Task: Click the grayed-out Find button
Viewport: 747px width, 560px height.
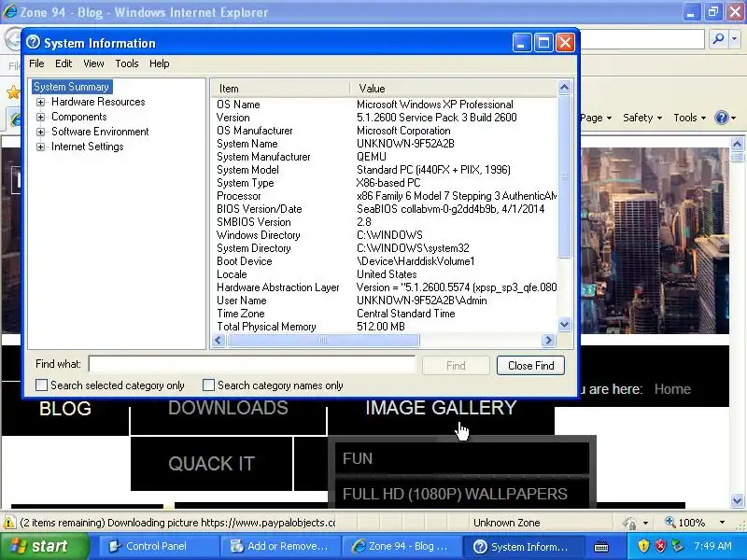Action: click(456, 365)
